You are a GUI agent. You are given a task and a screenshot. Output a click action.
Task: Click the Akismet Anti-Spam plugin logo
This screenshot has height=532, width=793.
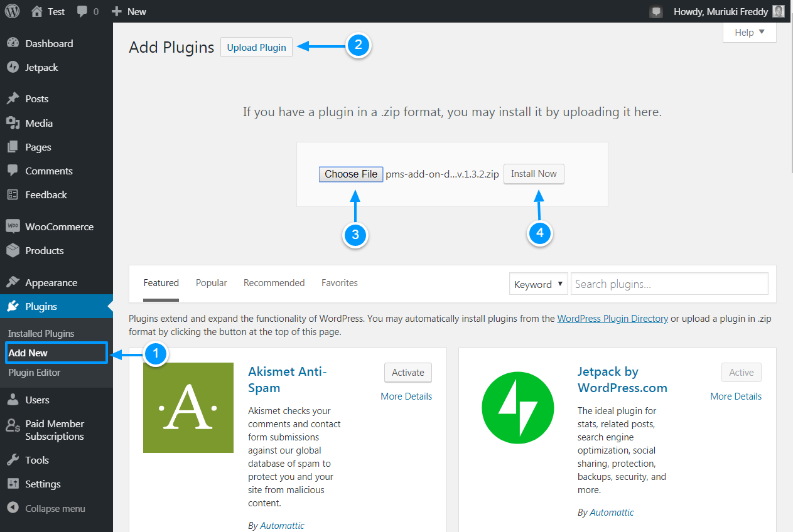[x=188, y=408]
